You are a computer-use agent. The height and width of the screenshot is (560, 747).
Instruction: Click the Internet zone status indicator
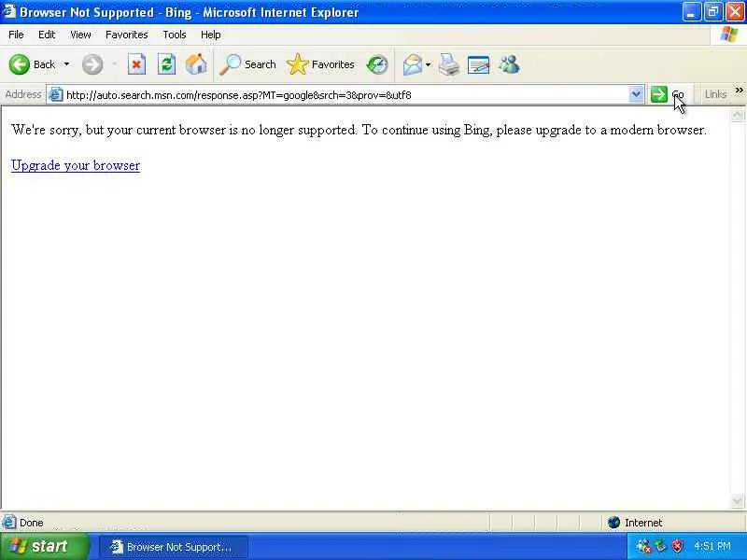click(635, 523)
